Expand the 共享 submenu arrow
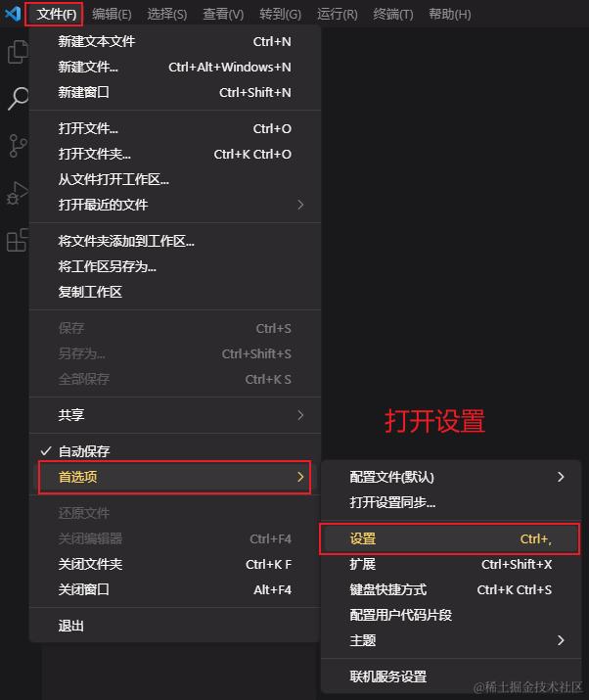 click(300, 415)
